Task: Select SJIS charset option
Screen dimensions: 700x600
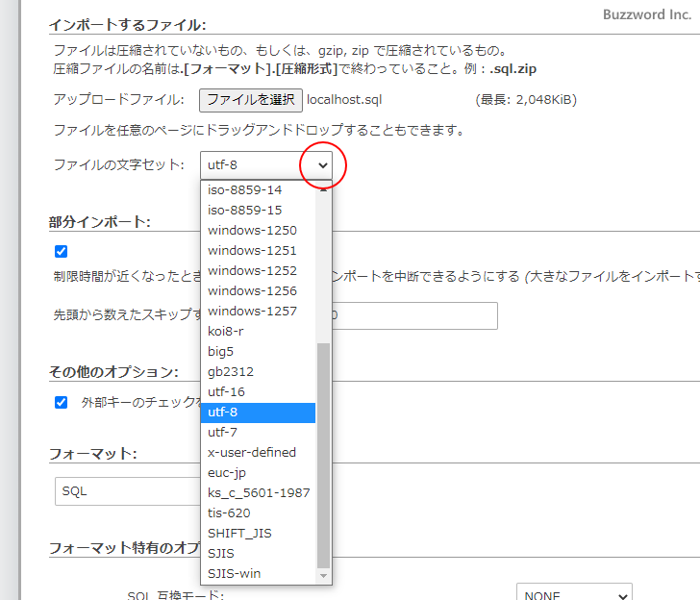Action: [258, 554]
